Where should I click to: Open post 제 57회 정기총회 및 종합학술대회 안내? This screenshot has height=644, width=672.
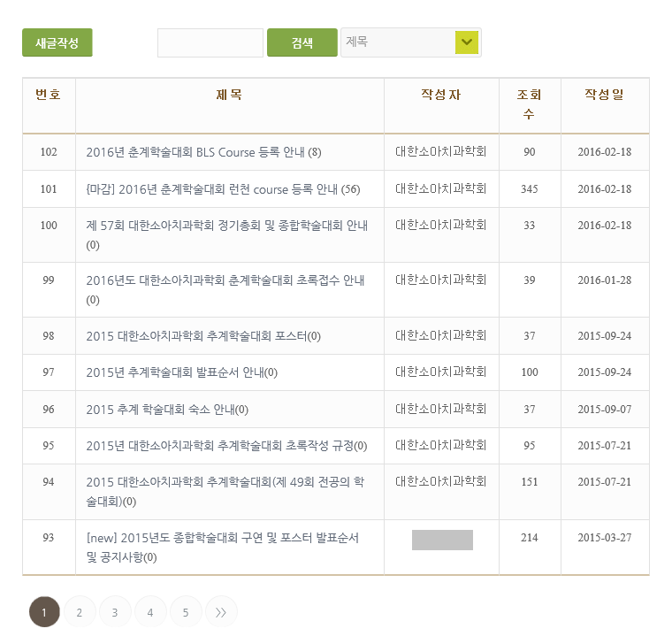coord(227,226)
